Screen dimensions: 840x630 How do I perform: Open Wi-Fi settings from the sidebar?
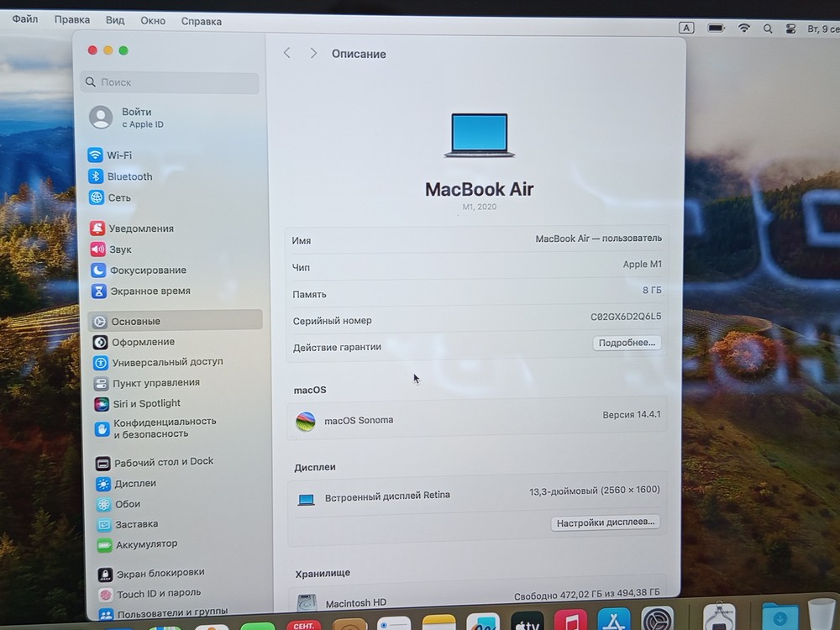119,155
